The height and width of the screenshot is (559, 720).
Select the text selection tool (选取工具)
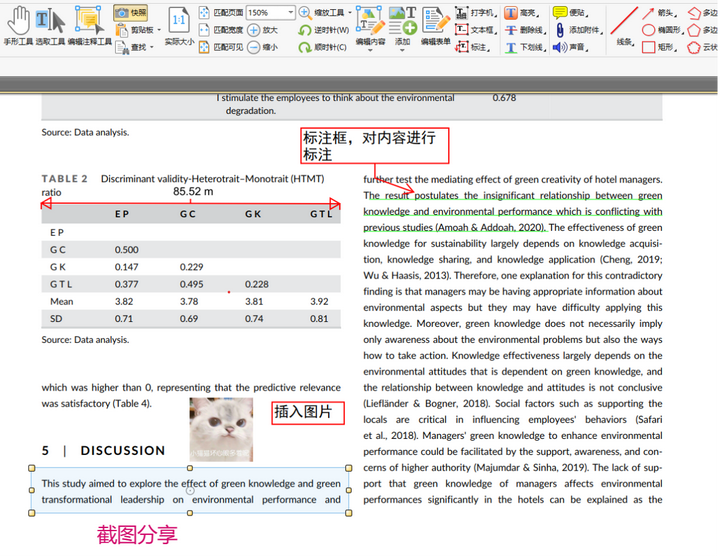tap(51, 26)
